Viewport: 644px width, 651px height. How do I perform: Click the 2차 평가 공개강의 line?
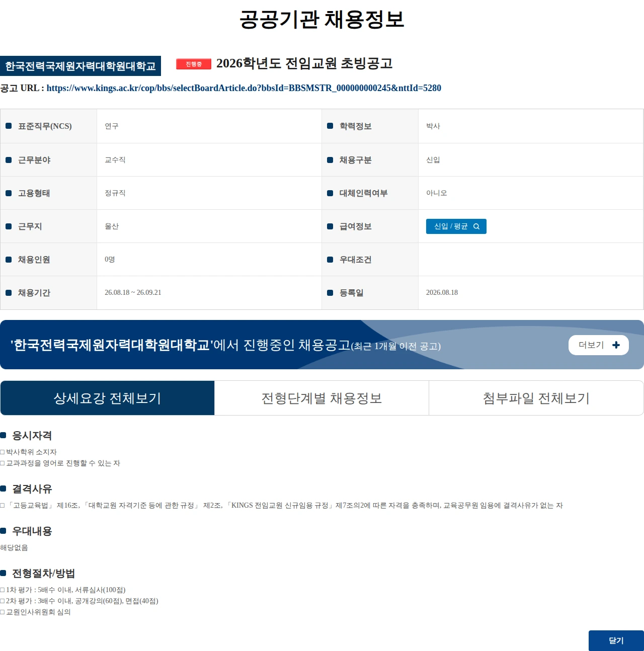(x=79, y=601)
